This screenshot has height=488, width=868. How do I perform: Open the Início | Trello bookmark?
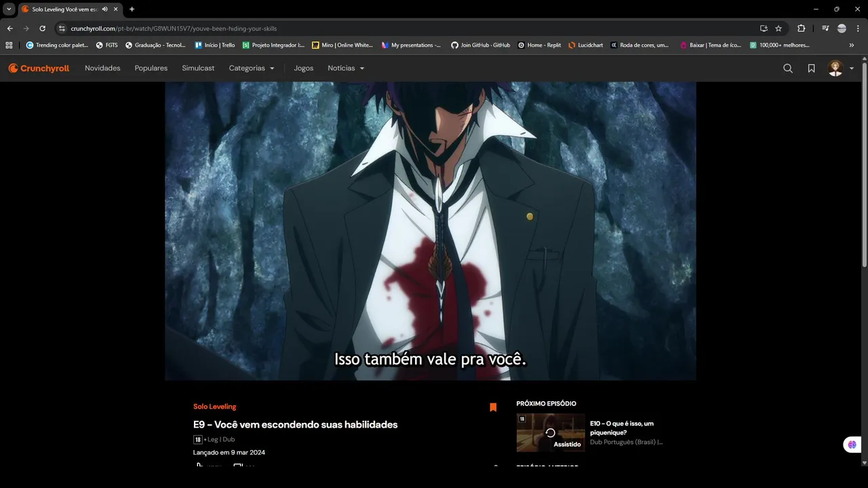[x=215, y=45]
